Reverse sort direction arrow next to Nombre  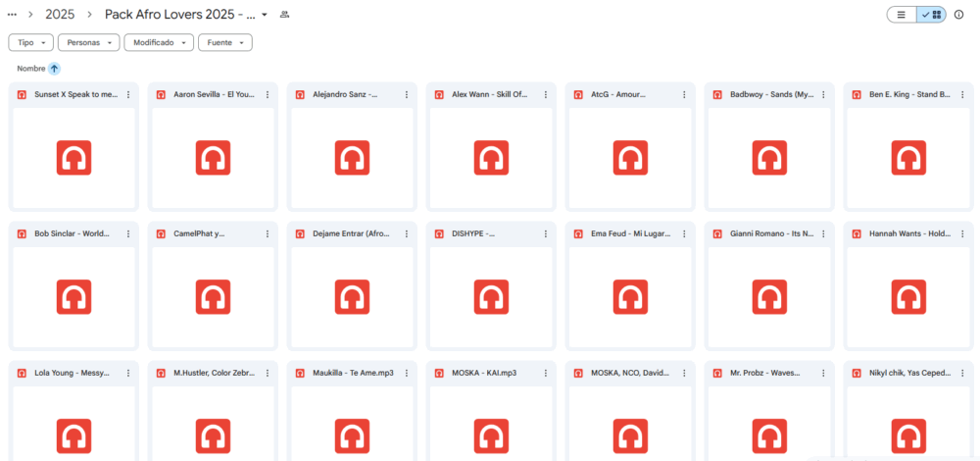pyautogui.click(x=54, y=69)
